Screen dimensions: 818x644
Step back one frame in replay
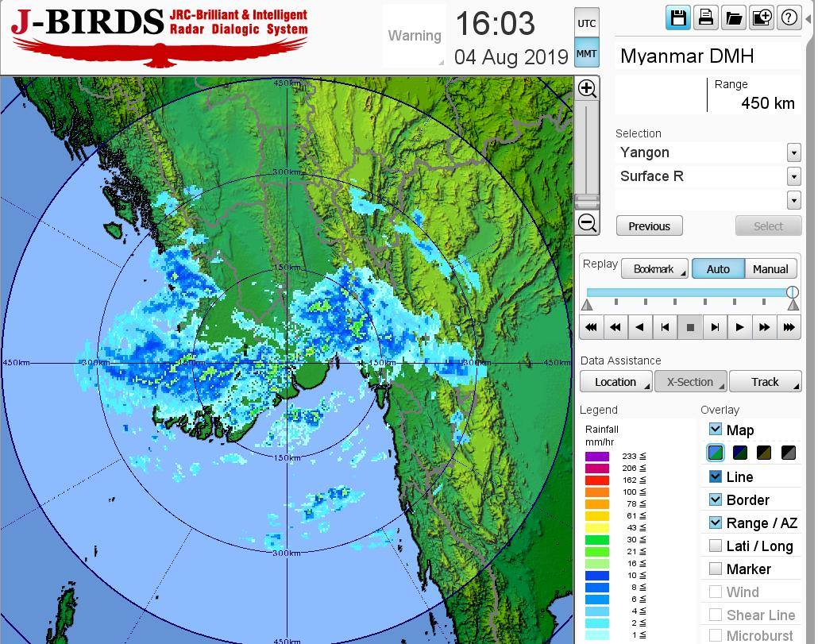pos(665,327)
